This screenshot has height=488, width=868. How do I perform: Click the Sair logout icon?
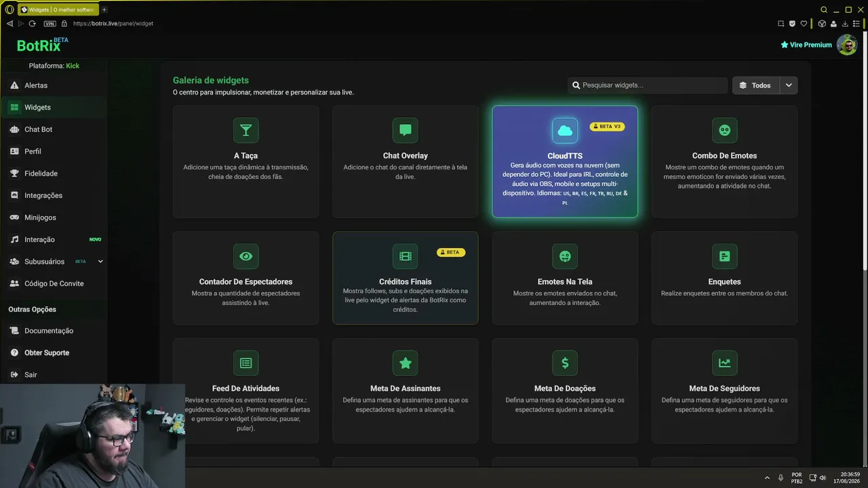tap(14, 375)
